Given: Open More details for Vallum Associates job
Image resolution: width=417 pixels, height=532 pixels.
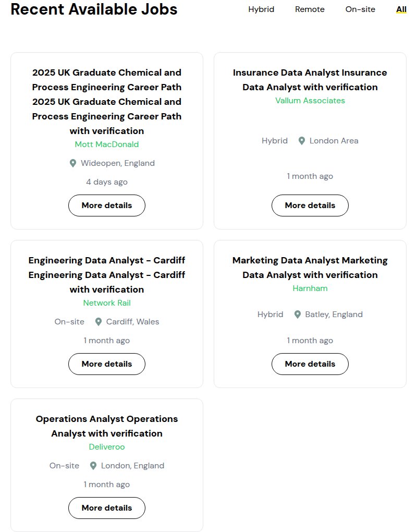Looking at the screenshot, I should (310, 205).
